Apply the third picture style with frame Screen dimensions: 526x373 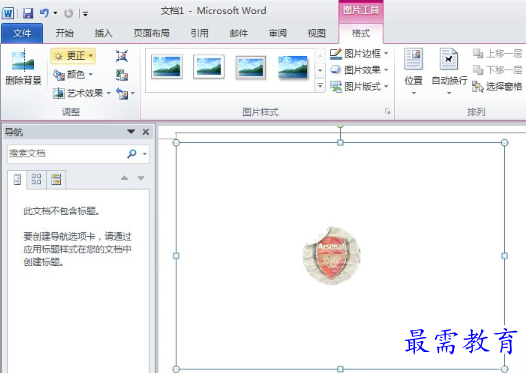click(x=251, y=67)
